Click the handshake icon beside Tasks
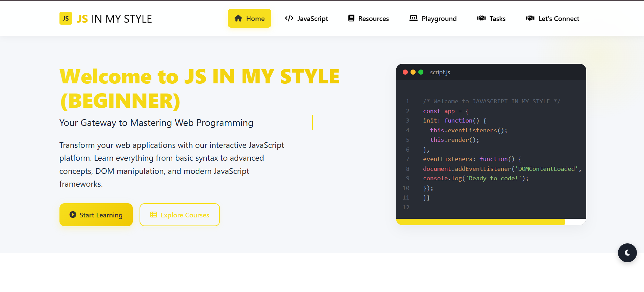The height and width of the screenshot is (292, 644). tap(481, 18)
